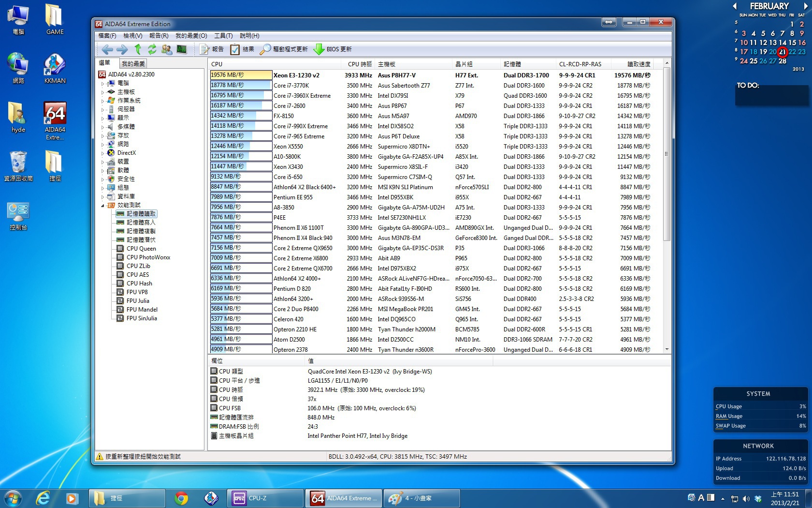The image size is (812, 508).
Task: Open the 檔案(F) menu
Action: pos(107,36)
